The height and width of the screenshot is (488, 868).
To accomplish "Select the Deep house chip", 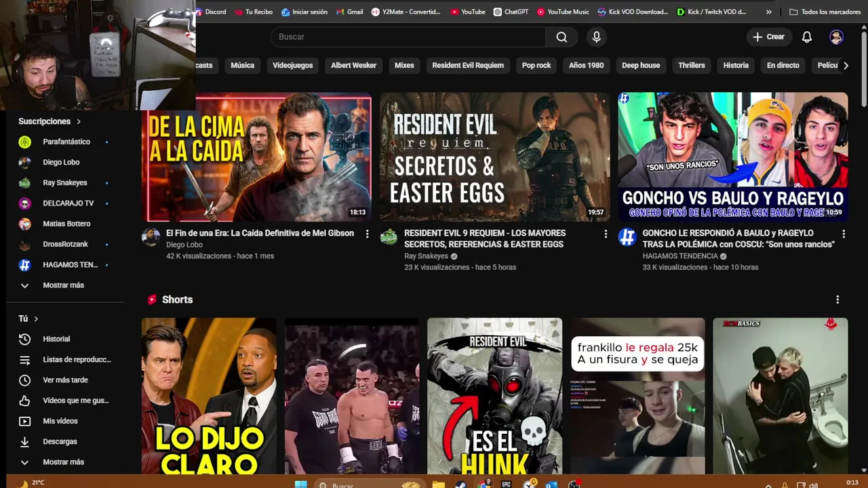I will [x=641, y=65].
